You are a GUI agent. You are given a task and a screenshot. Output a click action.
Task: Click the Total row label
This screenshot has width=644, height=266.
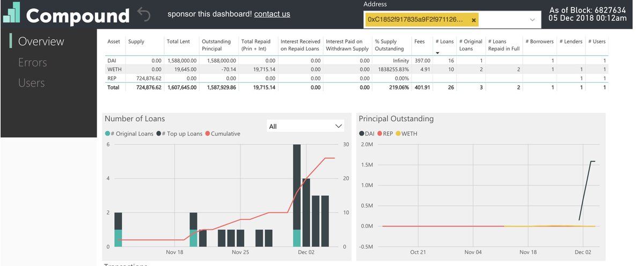(x=113, y=87)
